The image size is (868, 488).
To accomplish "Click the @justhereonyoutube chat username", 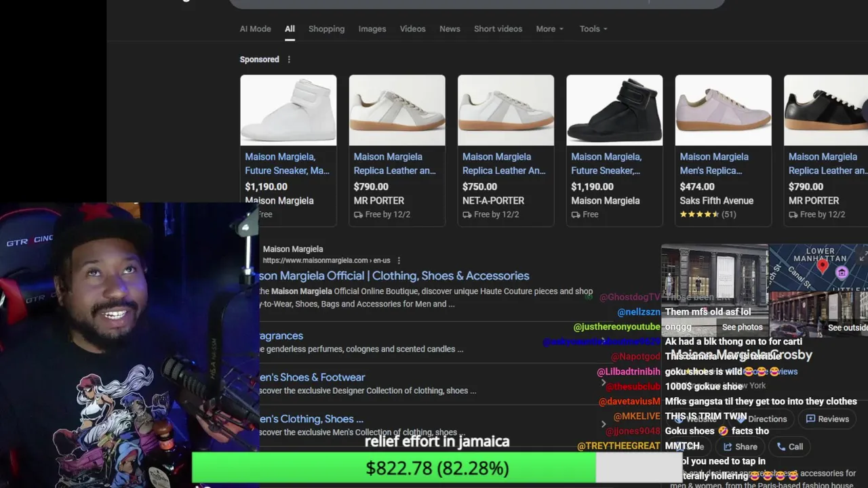I will pos(616,327).
